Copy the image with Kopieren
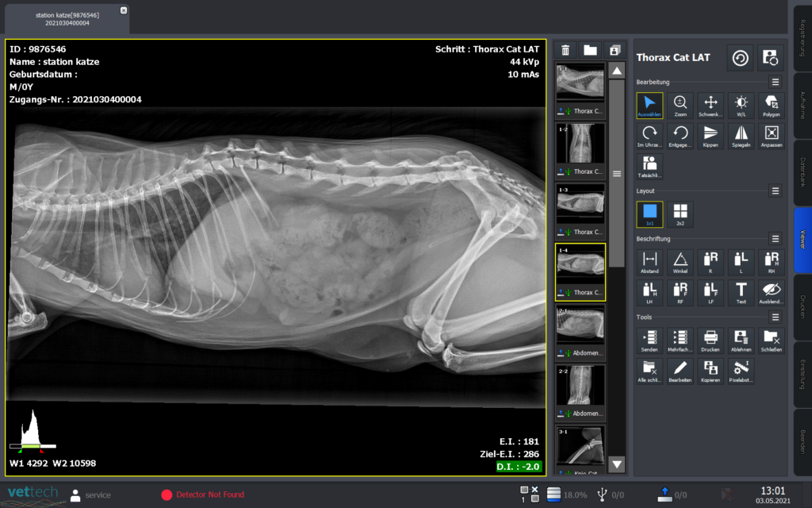The height and width of the screenshot is (508, 812). [x=710, y=371]
